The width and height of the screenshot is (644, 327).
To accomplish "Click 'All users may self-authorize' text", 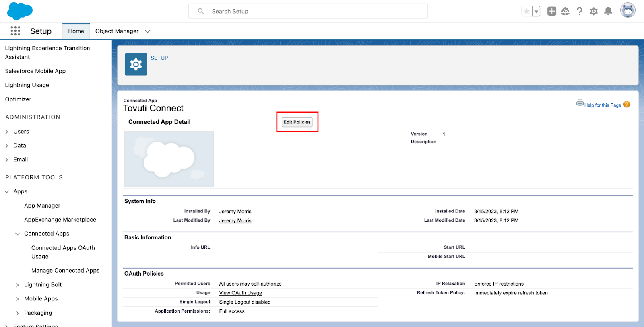I will (x=250, y=284).
